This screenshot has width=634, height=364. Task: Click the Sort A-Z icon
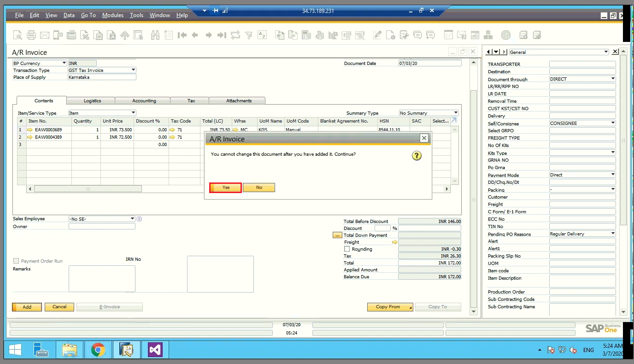pos(262,35)
